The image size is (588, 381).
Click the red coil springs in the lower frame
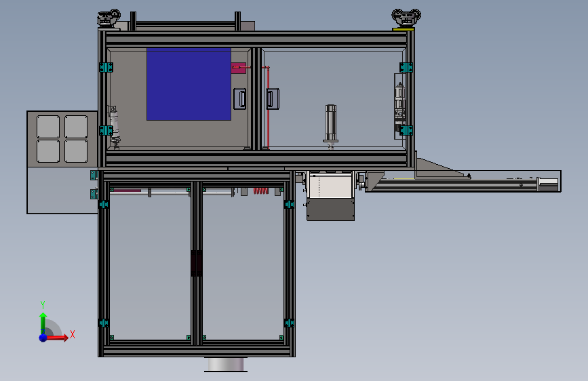click(x=260, y=191)
